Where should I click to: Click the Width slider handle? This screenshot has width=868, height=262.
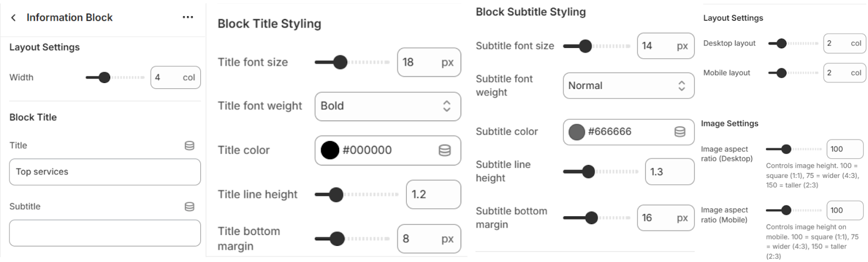pos(104,78)
